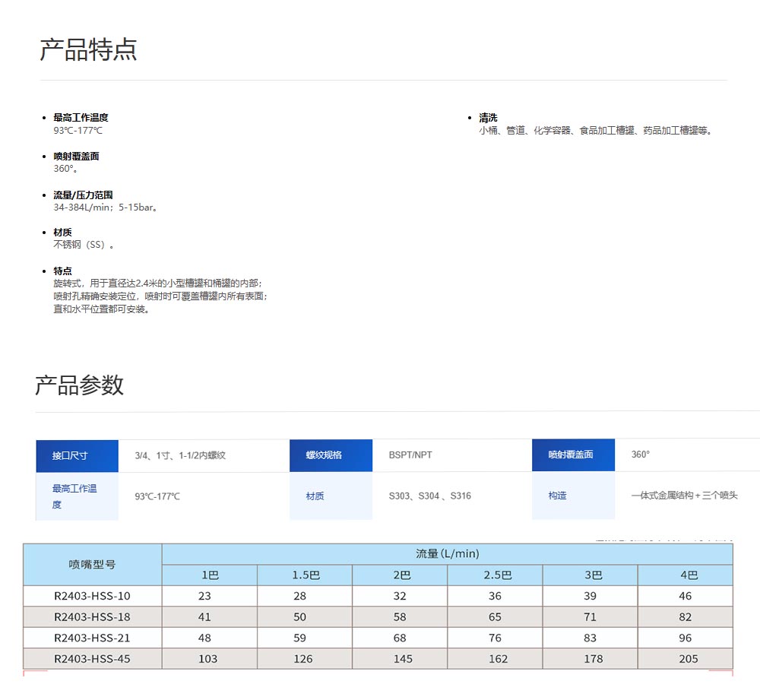Click the 喷射覆盖面 bullet title in features
The width and height of the screenshot is (760, 700).
[x=76, y=156]
